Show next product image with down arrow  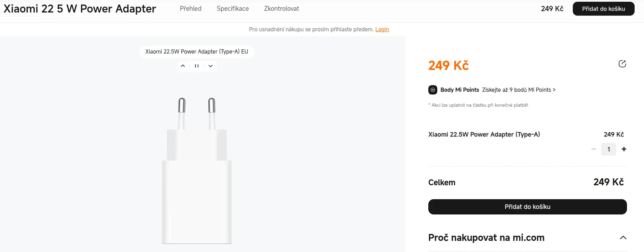210,66
